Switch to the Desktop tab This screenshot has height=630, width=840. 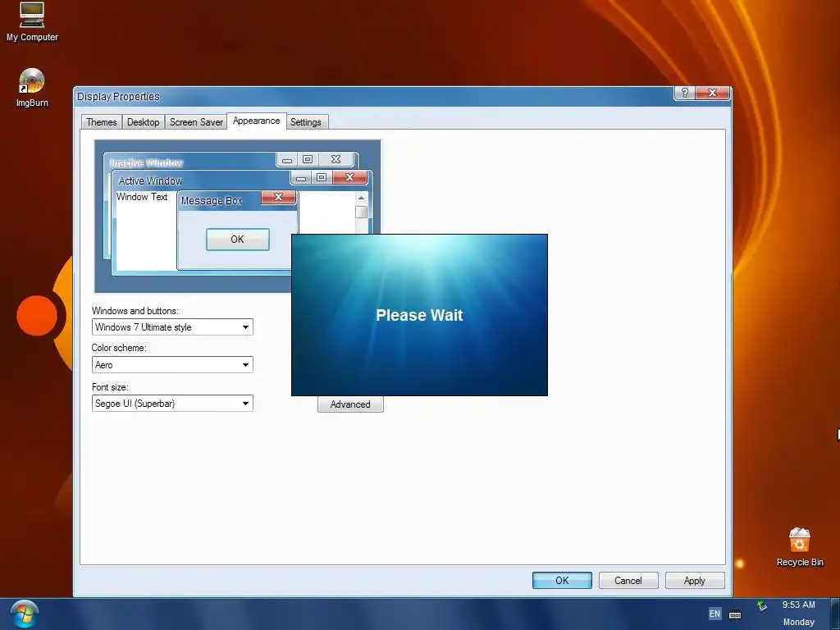[143, 122]
